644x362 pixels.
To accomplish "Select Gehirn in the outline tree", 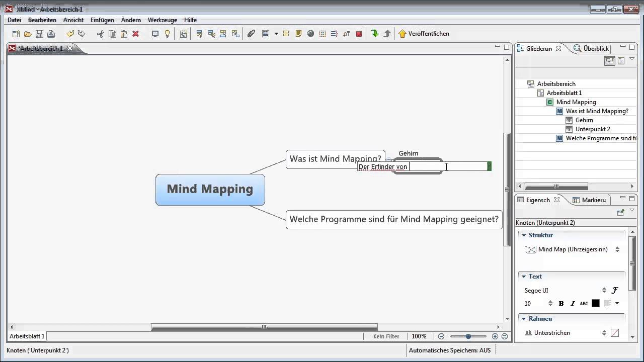I will [x=584, y=120].
